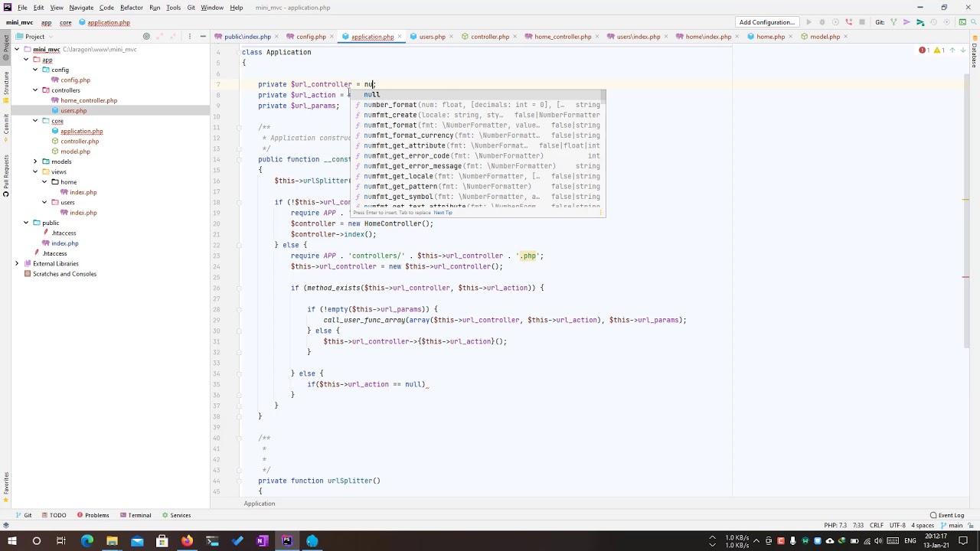Open the Terminal tool window button

(x=135, y=515)
